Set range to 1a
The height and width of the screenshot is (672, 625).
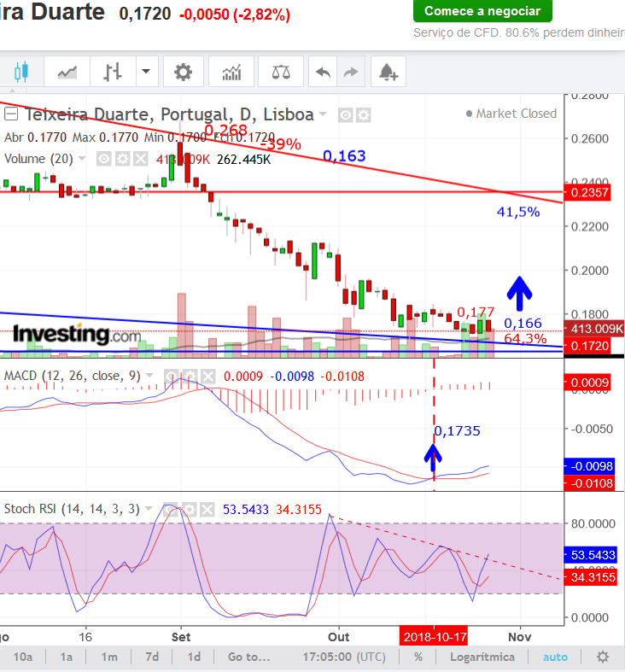(x=66, y=657)
